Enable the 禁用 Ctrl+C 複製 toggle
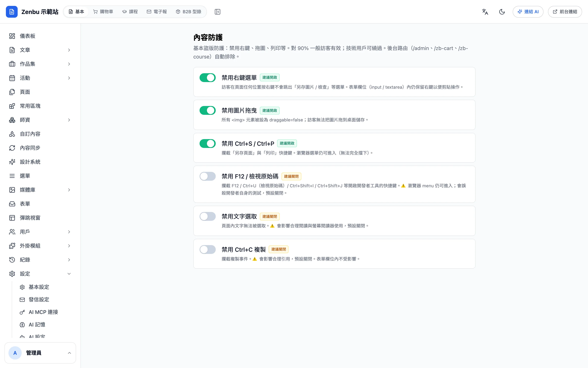Image resolution: width=588 pixels, height=368 pixels. tap(207, 250)
